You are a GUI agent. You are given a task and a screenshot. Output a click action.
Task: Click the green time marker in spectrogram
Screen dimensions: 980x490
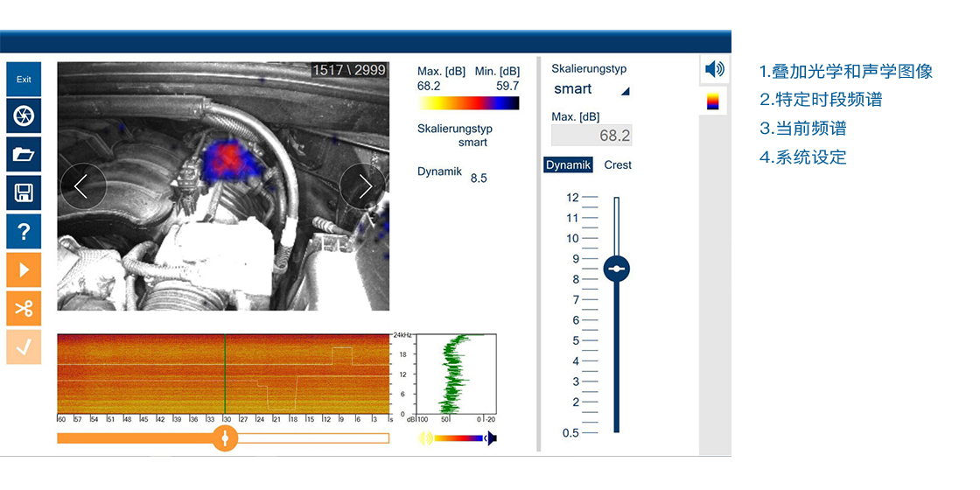click(225, 374)
